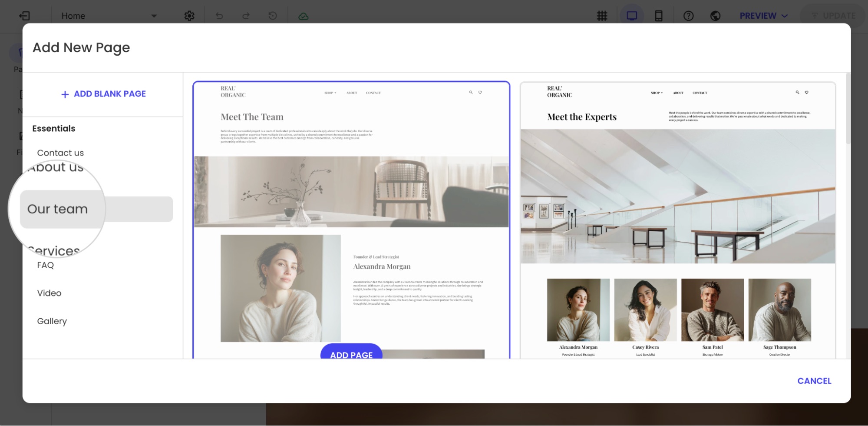Click the cloud save status icon

(x=304, y=16)
